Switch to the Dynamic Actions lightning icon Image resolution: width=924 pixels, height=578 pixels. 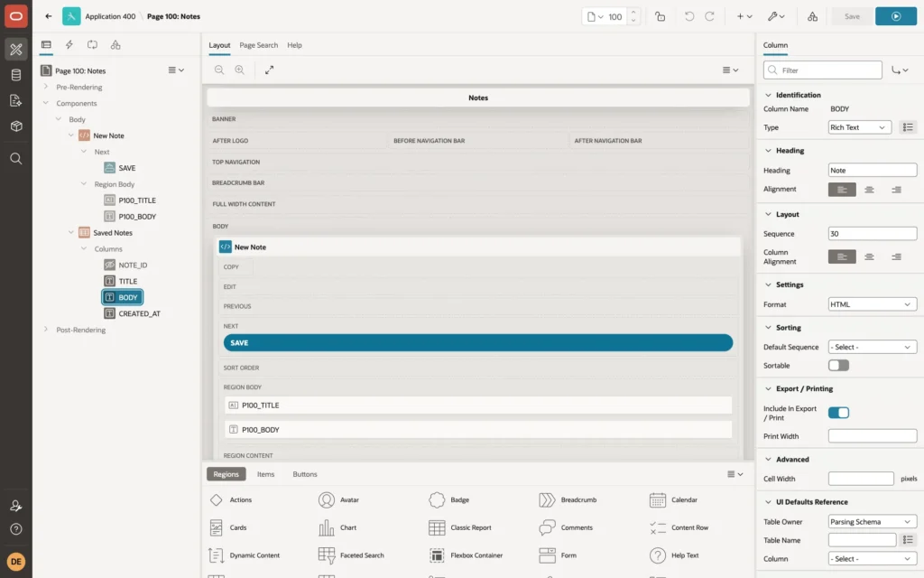tap(69, 45)
